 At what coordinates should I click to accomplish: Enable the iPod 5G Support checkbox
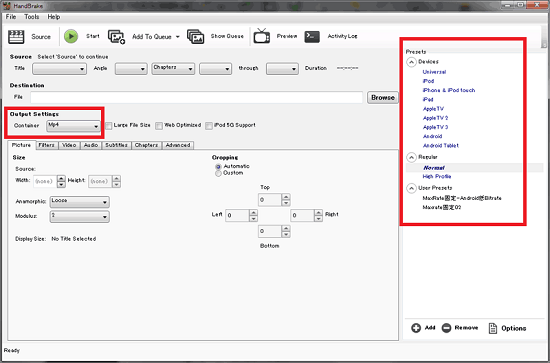pos(209,126)
